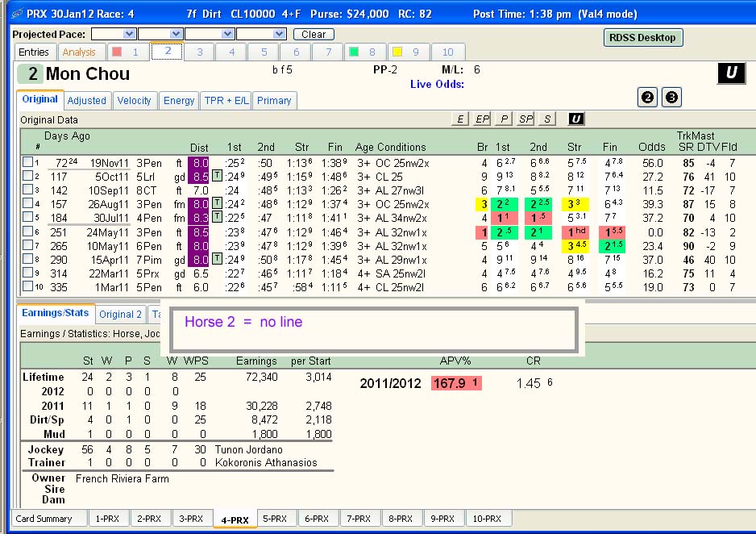Select horse tab 8 with green marker

pyautogui.click(x=364, y=52)
